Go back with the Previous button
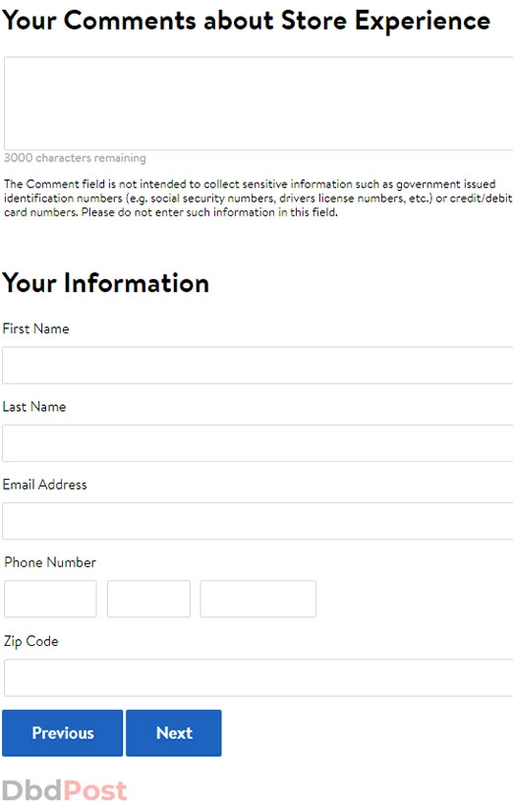Screen dimensions: 513x812 pos(63,732)
